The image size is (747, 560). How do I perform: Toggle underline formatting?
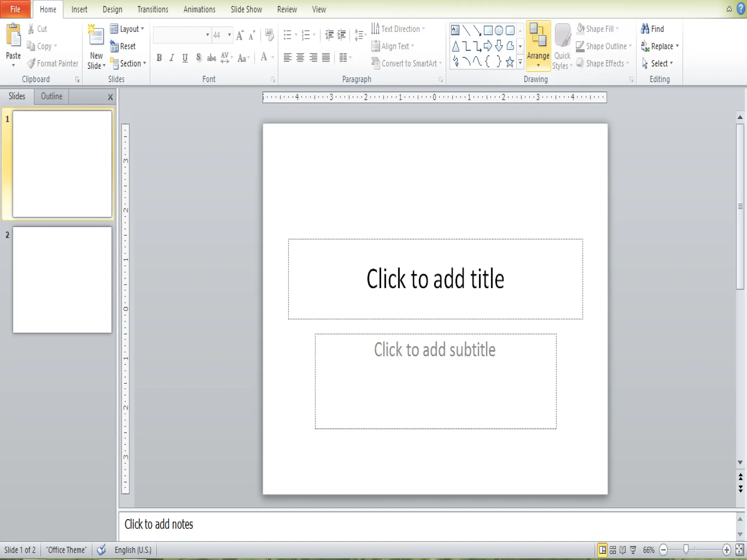pos(185,58)
